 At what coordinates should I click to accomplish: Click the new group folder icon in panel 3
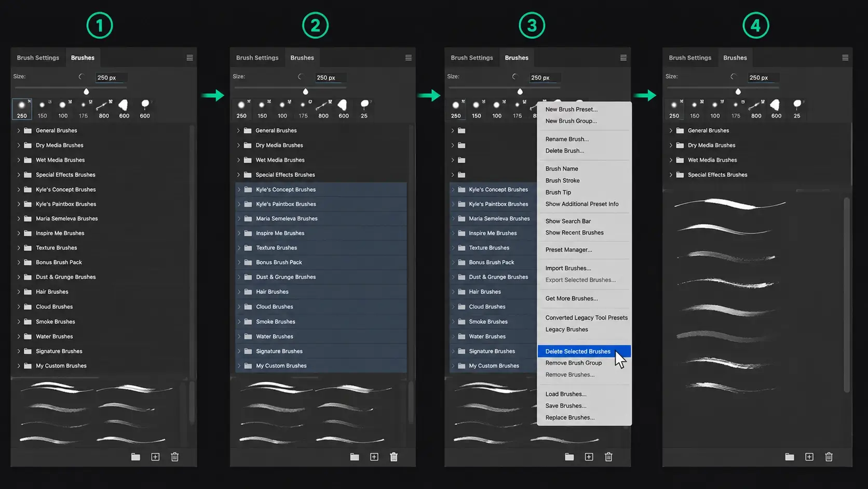tap(569, 457)
